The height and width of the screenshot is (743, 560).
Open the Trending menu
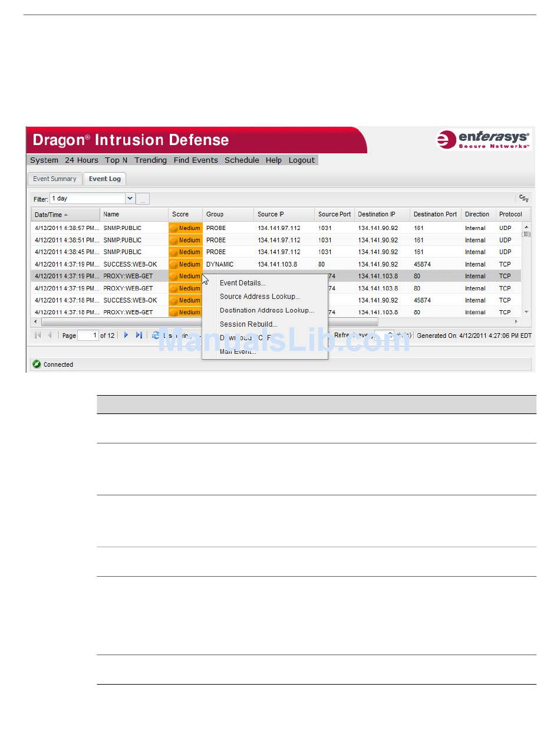point(150,160)
